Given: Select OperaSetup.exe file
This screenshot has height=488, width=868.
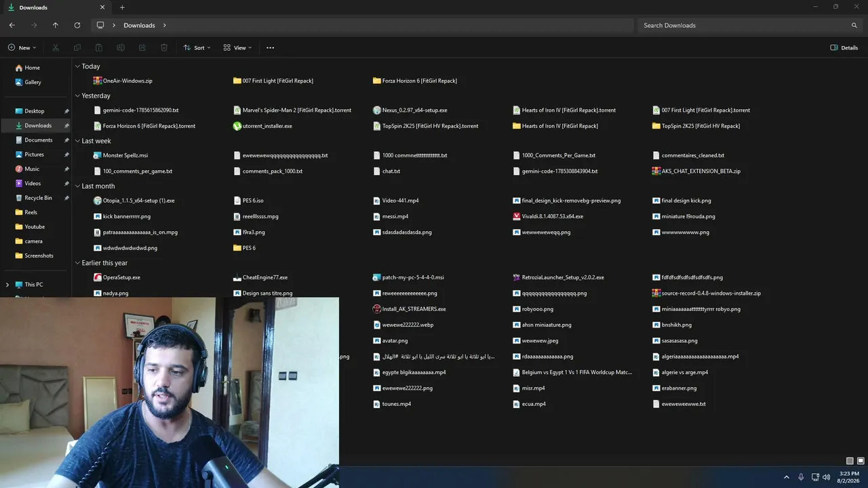Looking at the screenshot, I should tap(117, 277).
